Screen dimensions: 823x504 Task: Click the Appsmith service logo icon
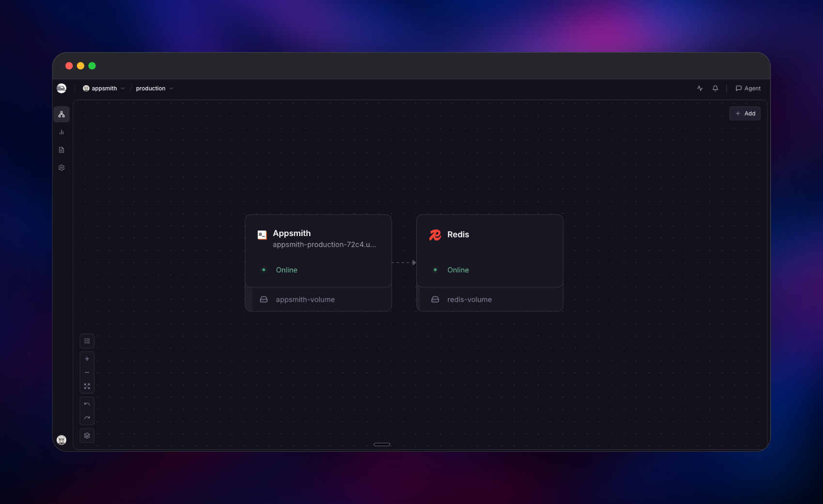[x=262, y=235]
